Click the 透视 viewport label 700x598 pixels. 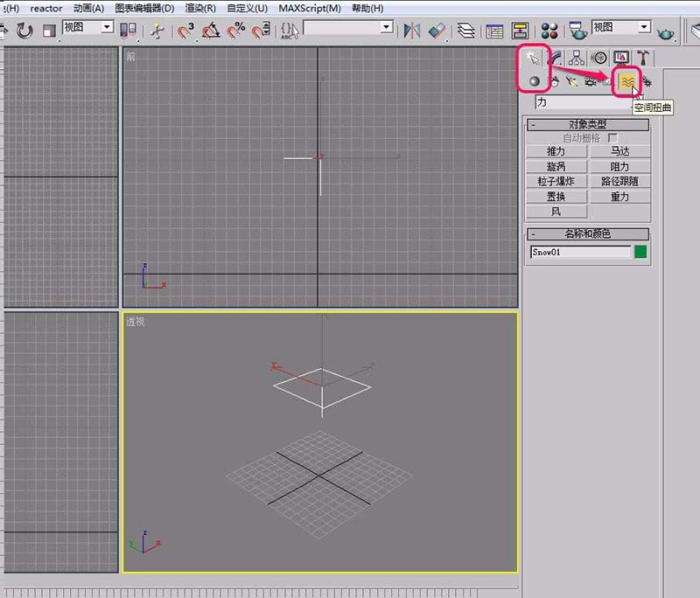pos(135,322)
